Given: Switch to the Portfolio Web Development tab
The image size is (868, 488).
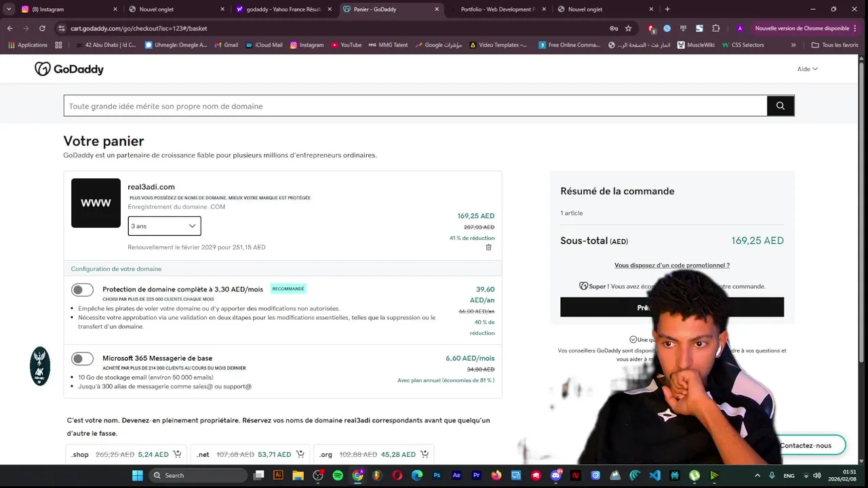Looking at the screenshot, I should (498, 9).
